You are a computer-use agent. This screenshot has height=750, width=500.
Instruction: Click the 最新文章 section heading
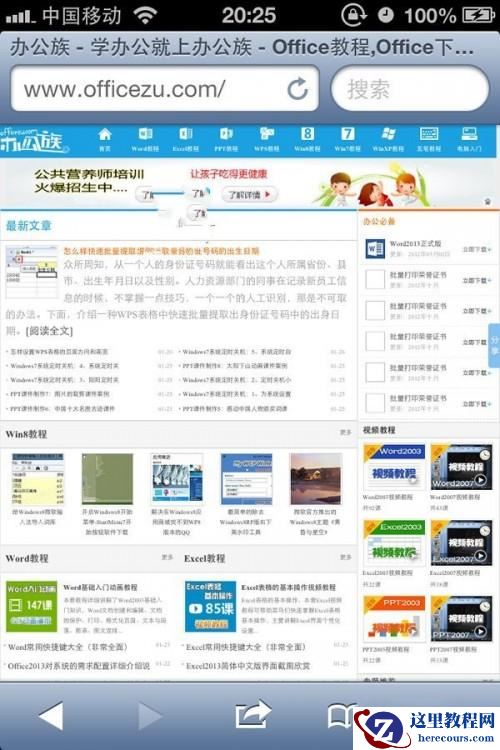[29, 226]
